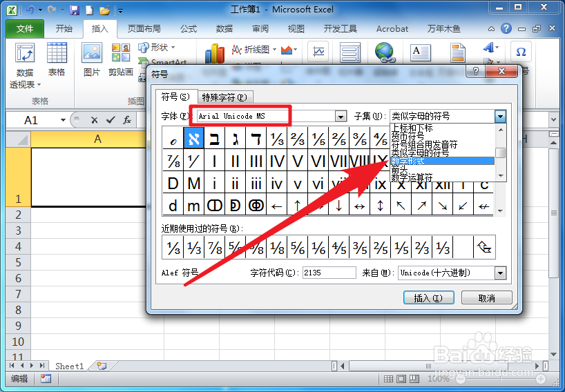Switch to Page Layout view in the status bar
The height and width of the screenshot is (392, 565).
point(401,379)
